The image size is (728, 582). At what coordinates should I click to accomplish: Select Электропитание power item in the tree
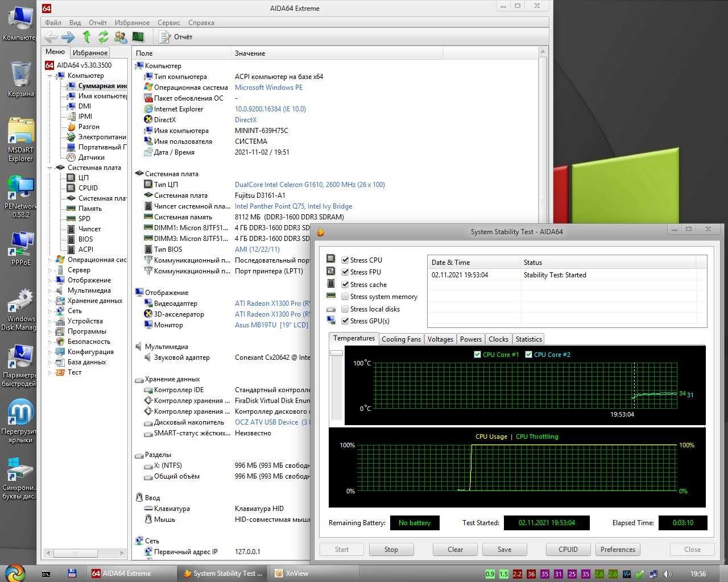(x=96, y=137)
